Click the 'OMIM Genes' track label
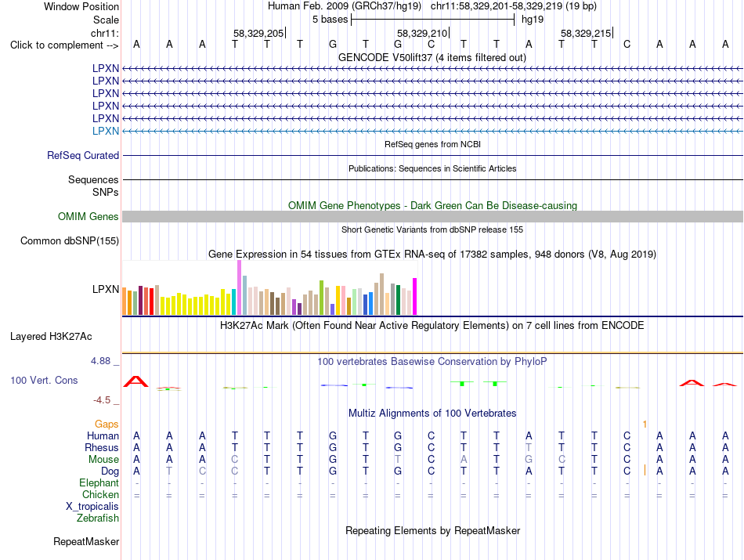The width and height of the screenshot is (744, 560). tap(88, 216)
